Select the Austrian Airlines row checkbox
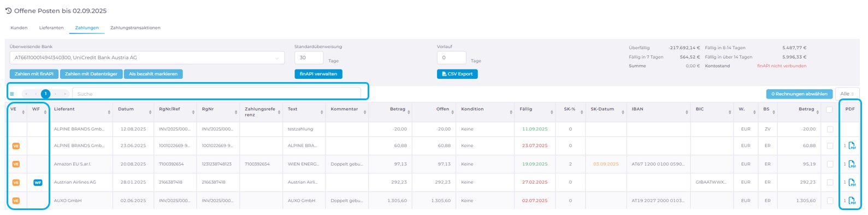The width and height of the screenshot is (868, 215). 830,183
